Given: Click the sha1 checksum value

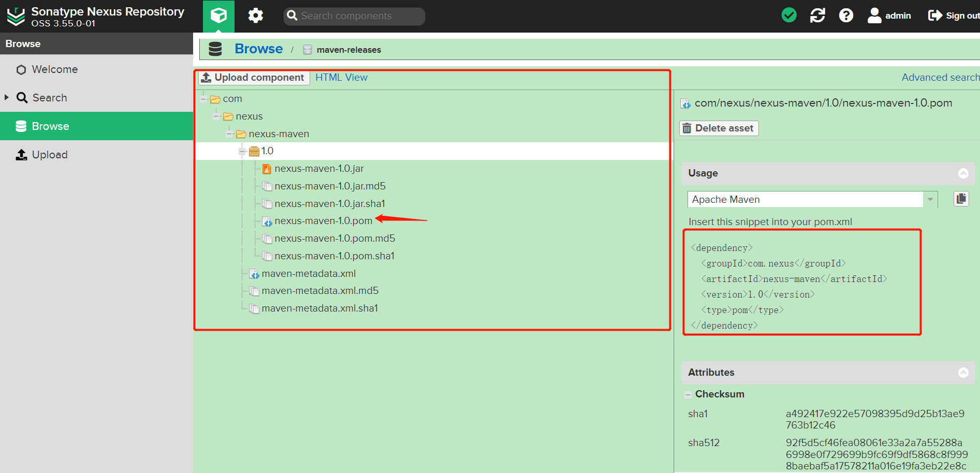Looking at the screenshot, I should (875, 420).
